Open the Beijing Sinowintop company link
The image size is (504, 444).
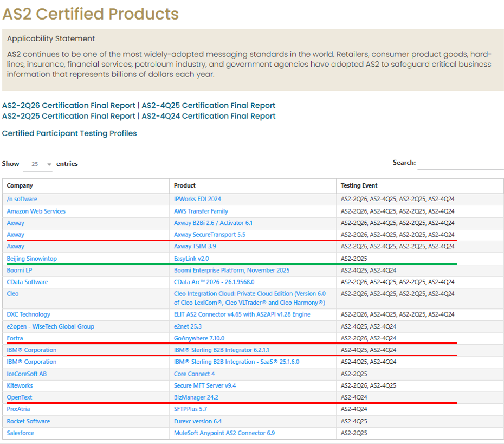coord(32,259)
